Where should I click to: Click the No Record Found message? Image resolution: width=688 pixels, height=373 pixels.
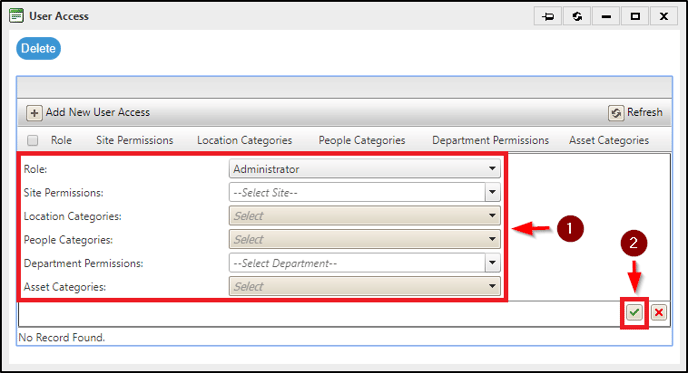(x=62, y=337)
